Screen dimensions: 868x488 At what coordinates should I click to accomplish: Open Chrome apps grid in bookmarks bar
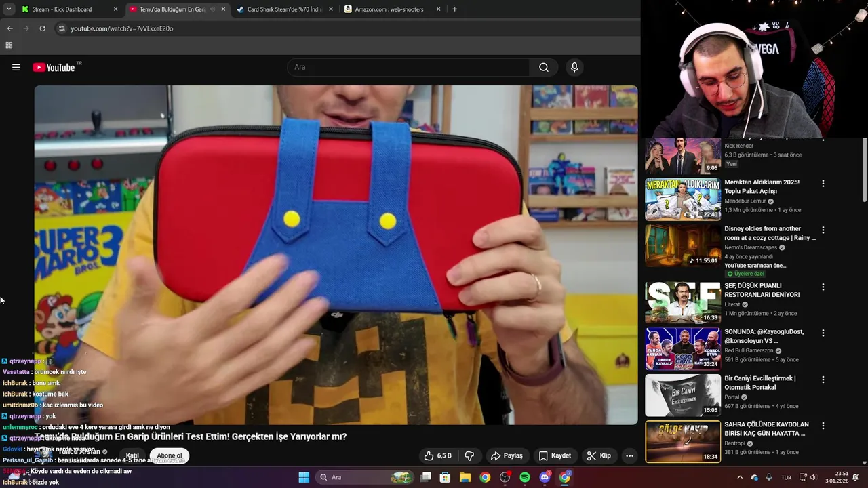pyautogui.click(x=9, y=45)
